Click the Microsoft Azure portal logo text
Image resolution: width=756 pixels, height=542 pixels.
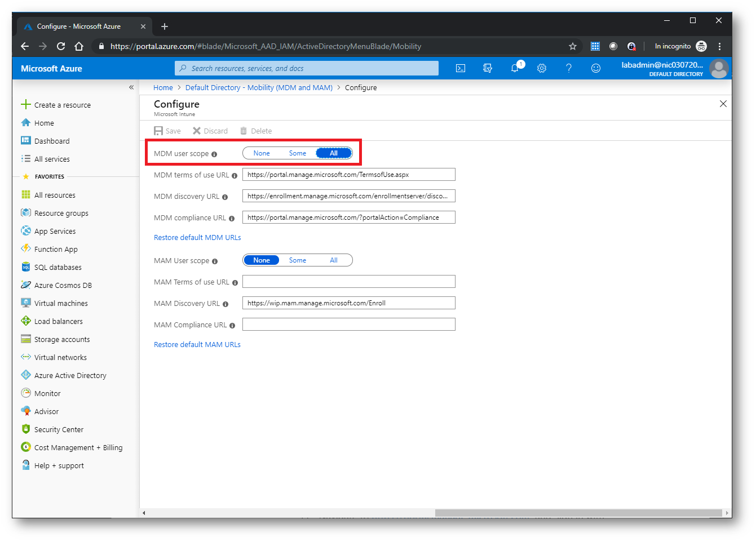coord(51,69)
